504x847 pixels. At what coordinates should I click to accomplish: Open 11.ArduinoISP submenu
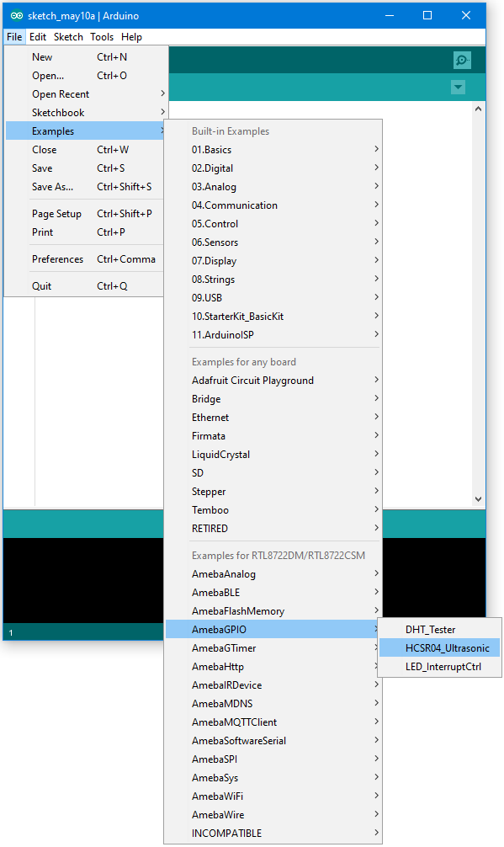tap(273, 335)
